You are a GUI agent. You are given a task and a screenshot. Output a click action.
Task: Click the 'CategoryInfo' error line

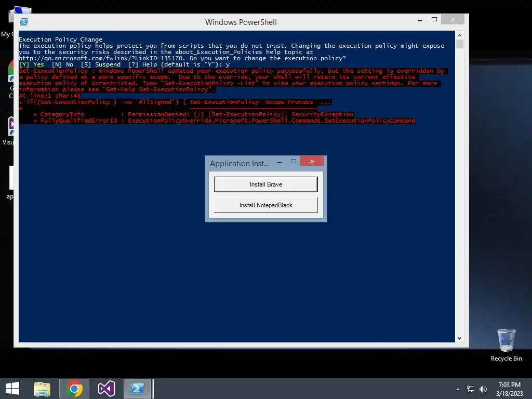tap(193, 114)
